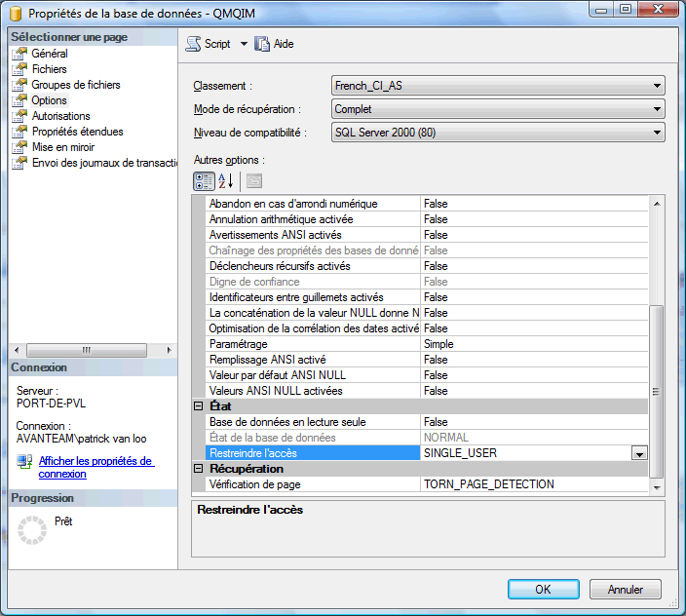Go to the Options page
The height and width of the screenshot is (616, 686).
[49, 100]
